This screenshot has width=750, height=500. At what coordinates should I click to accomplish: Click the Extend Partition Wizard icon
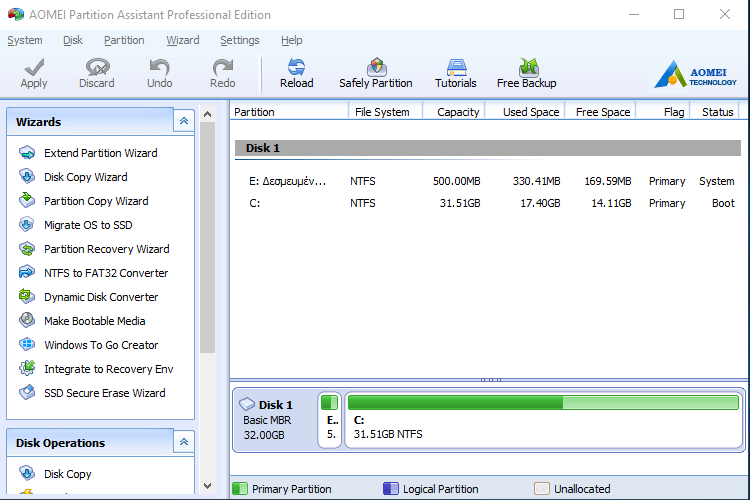(27, 153)
